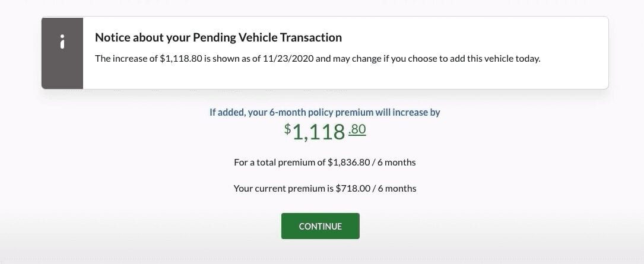Click the green CONTINUE button

(x=321, y=226)
